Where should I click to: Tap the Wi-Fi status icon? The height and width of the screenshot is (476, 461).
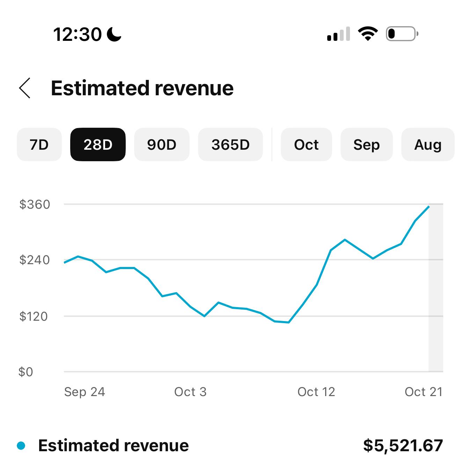(368, 34)
